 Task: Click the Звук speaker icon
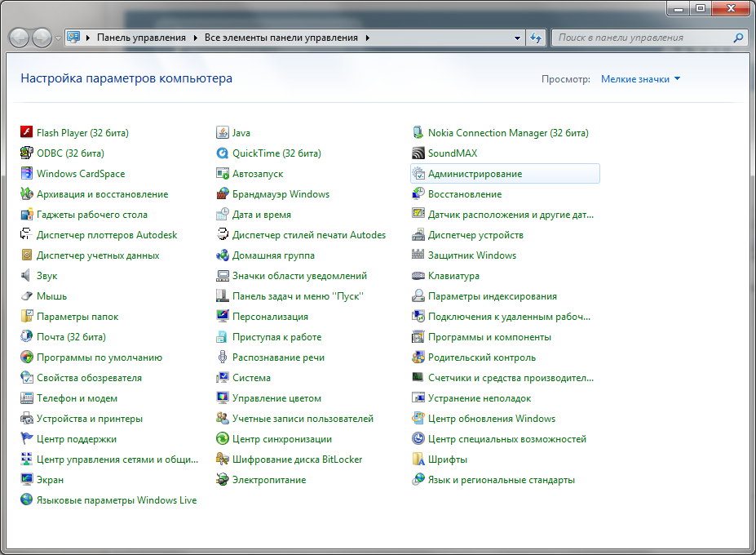click(27, 276)
